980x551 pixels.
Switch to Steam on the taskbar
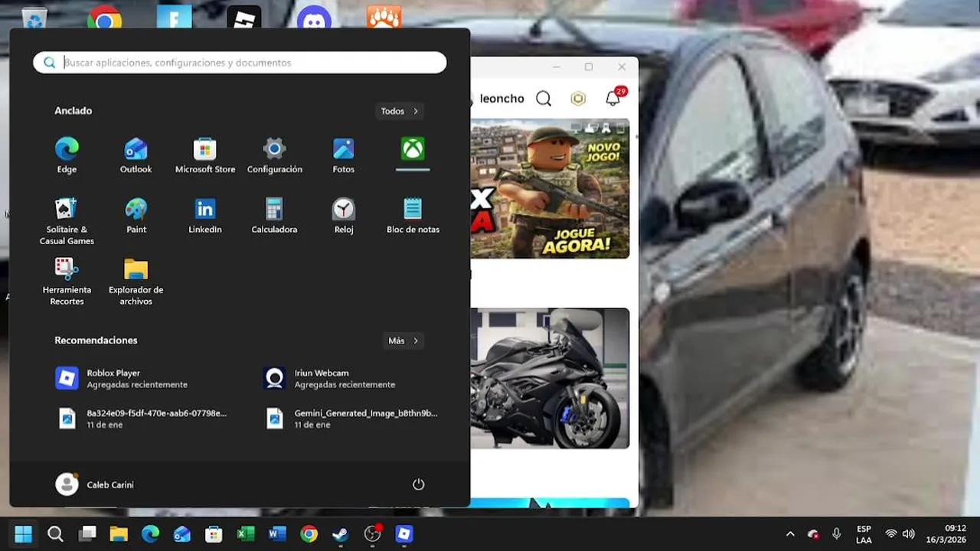point(341,533)
